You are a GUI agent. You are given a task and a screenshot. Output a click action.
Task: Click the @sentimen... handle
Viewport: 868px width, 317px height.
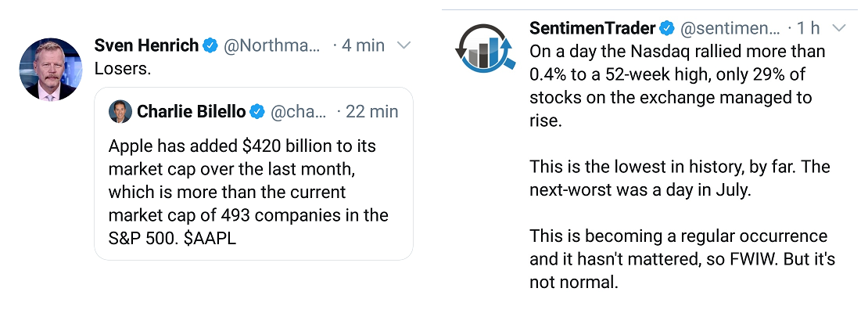pos(730,29)
